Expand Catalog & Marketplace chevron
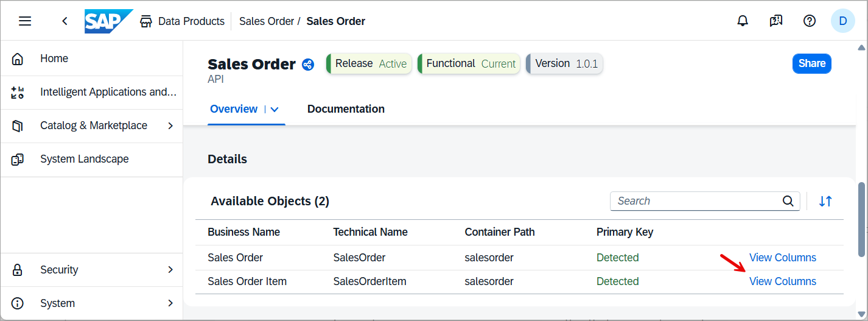This screenshot has height=321, width=868. (170, 126)
